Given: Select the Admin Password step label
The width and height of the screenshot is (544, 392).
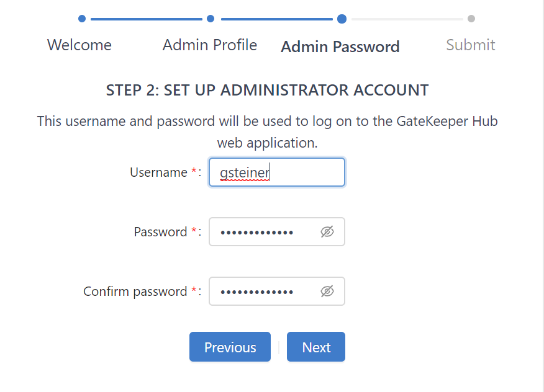Looking at the screenshot, I should [x=340, y=47].
